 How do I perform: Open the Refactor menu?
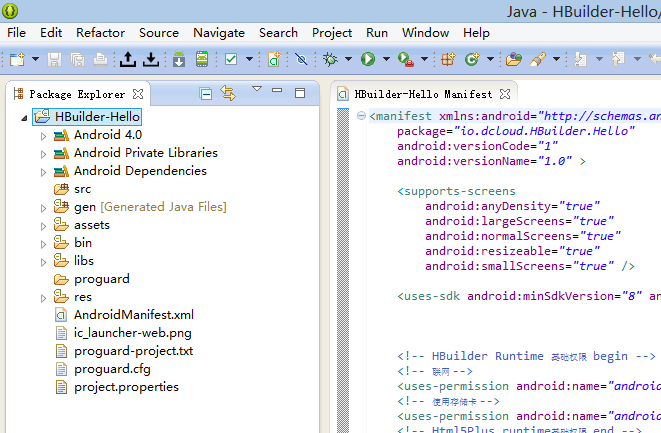click(100, 33)
